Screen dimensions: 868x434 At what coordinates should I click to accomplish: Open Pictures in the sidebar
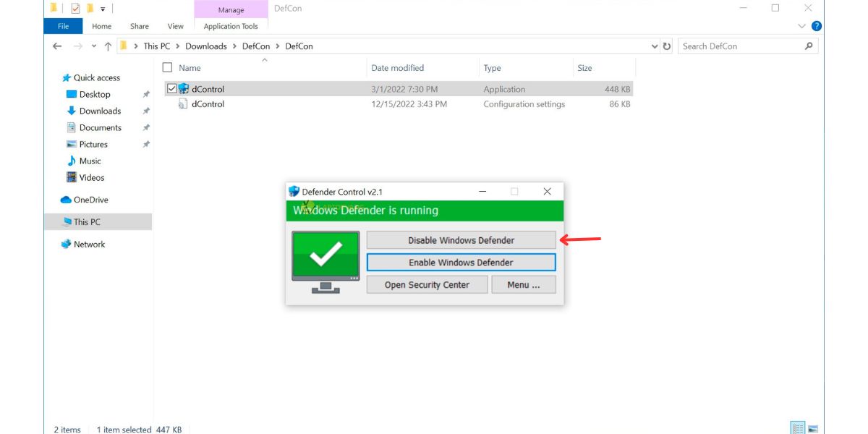coord(93,144)
